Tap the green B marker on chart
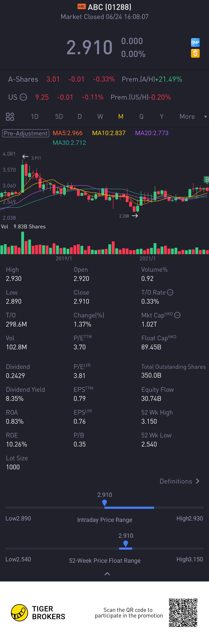Viewport: 209px width, 644px height. pos(206,179)
